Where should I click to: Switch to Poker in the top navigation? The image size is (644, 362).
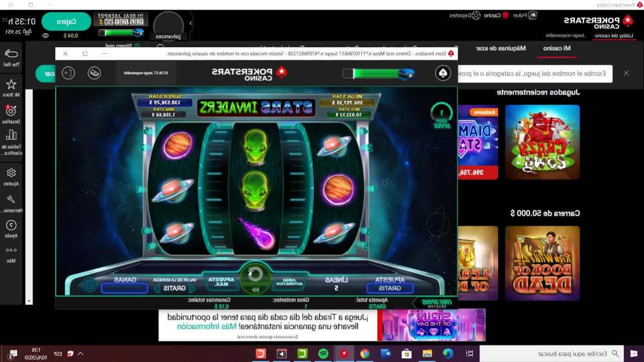pyautogui.click(x=524, y=16)
